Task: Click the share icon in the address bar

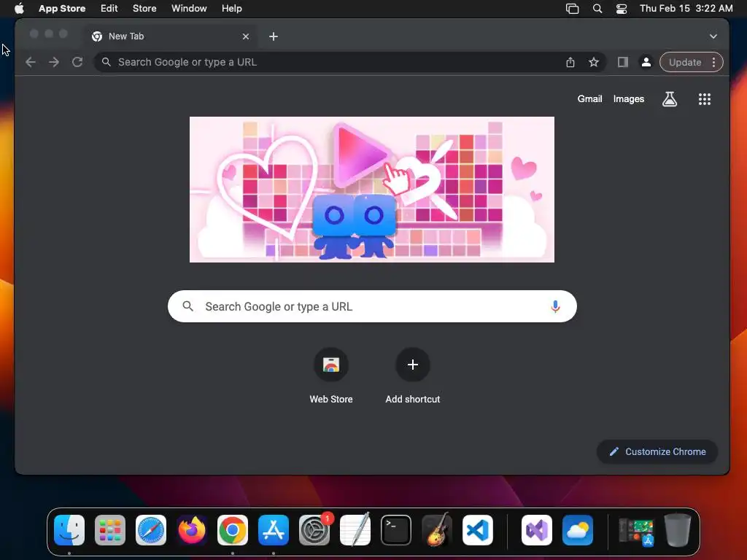Action: tap(570, 63)
